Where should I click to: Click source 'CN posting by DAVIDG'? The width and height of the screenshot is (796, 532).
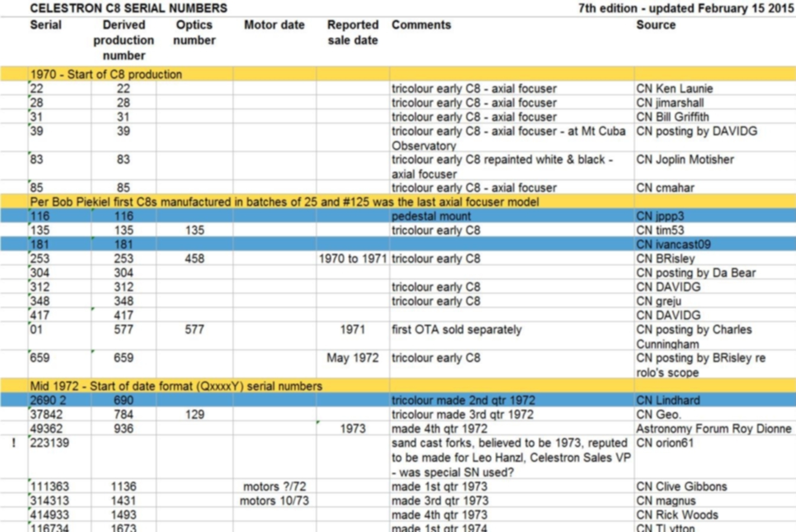697,131
